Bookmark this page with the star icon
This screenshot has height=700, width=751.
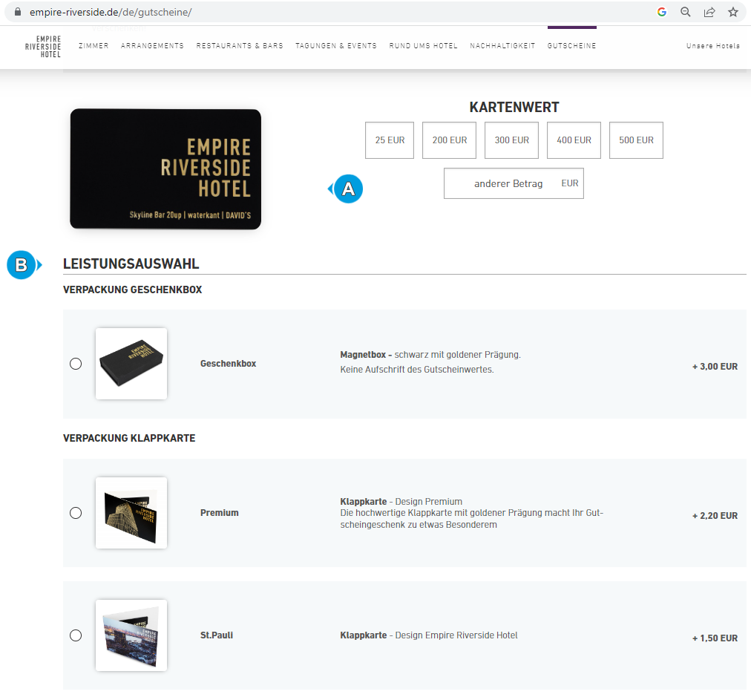click(x=732, y=12)
